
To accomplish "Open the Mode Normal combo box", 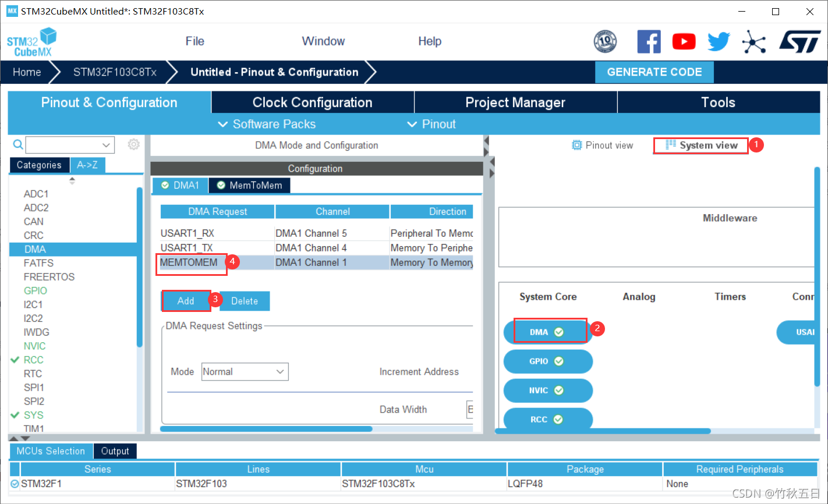I will (x=245, y=371).
